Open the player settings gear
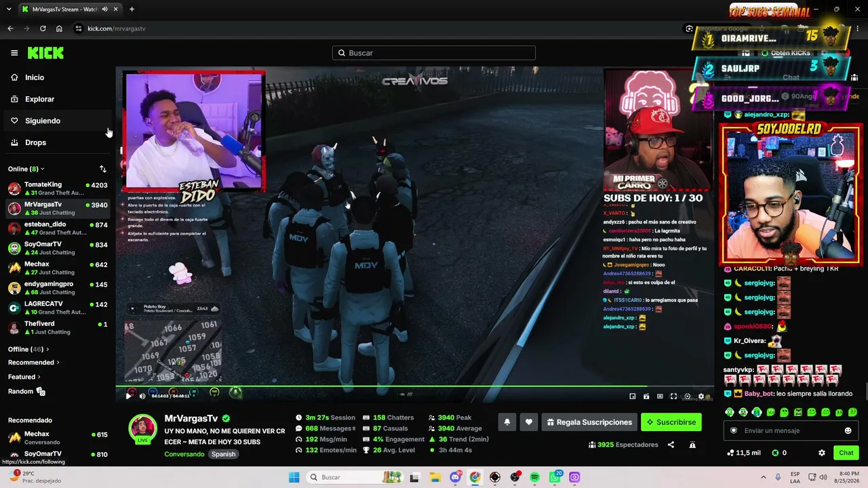 (x=701, y=396)
